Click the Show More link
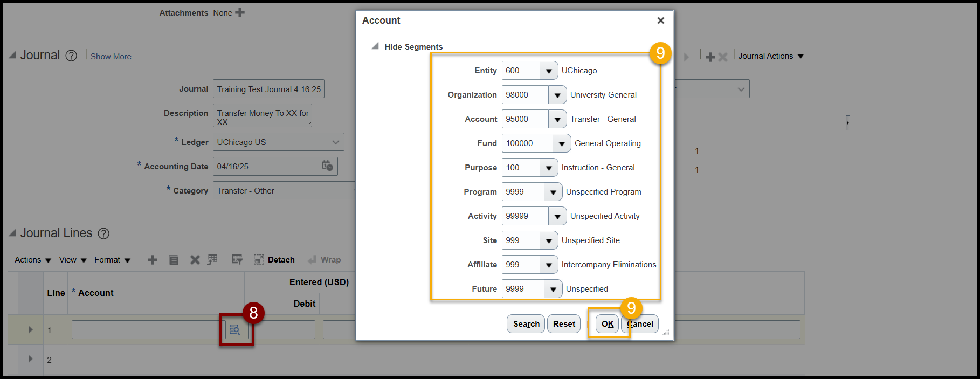Screen dimensions: 980x379 click(111, 57)
